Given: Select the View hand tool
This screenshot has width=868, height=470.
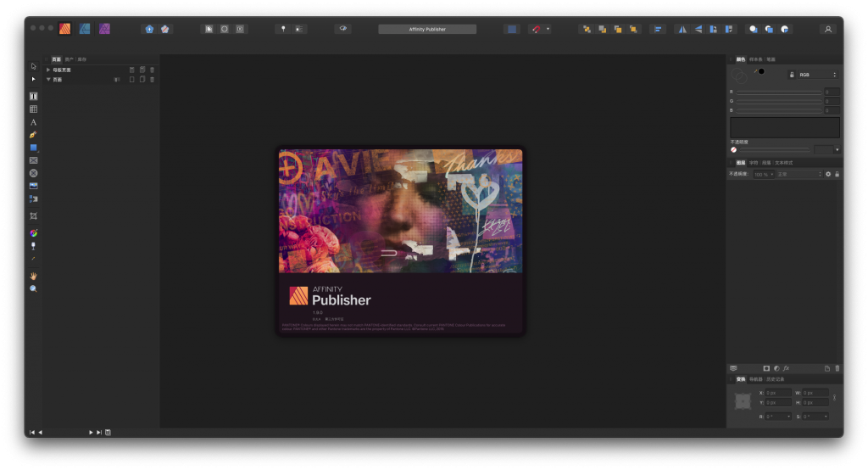Looking at the screenshot, I should click(33, 276).
